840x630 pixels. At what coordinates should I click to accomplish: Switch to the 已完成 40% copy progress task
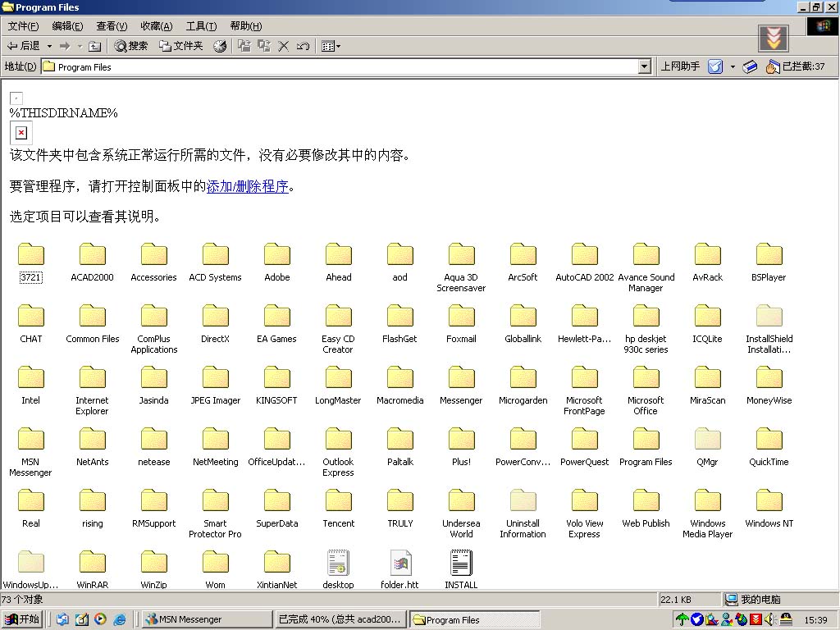(x=340, y=619)
